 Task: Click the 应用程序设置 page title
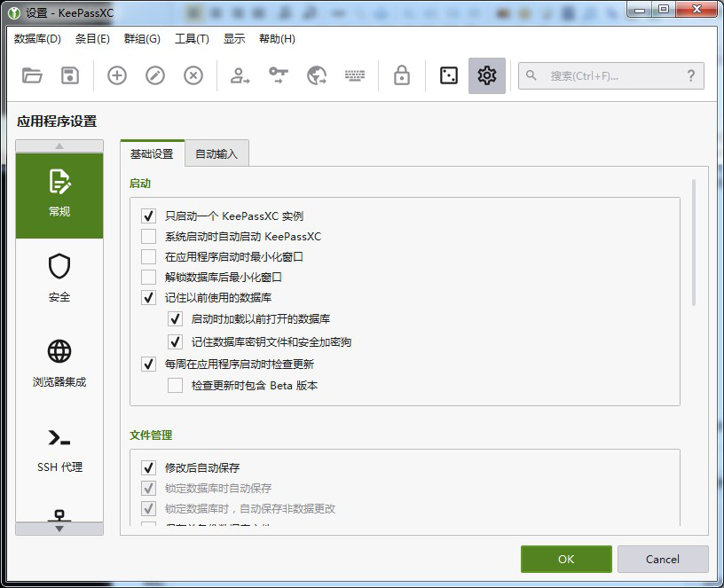click(58, 122)
